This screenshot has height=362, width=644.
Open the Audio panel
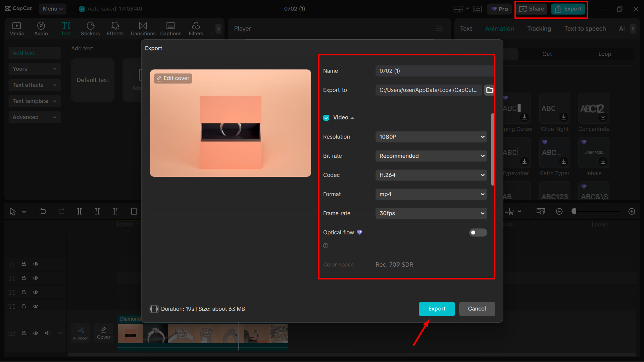coord(41,28)
